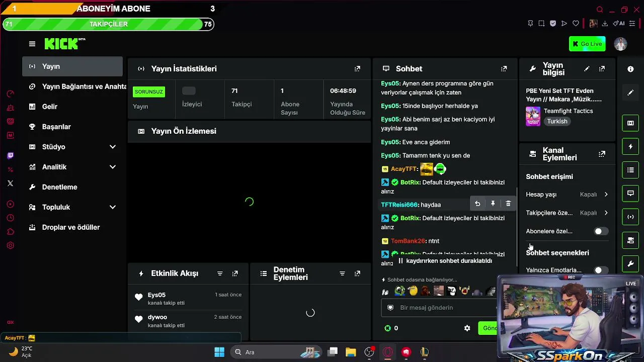Pop out the Denetim Eylemleri panel
Image resolution: width=644 pixels, height=362 pixels.
(x=357, y=274)
